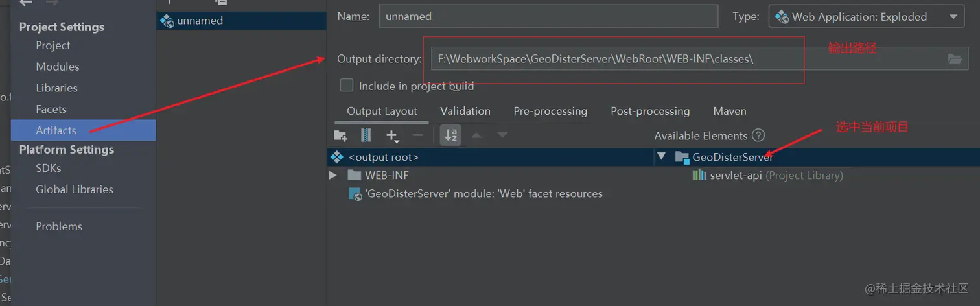
Task: Toggle sort elements by names and types
Action: 450,135
